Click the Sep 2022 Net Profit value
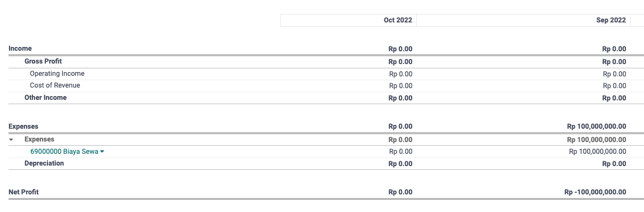This screenshot has height=212, width=644. [x=595, y=192]
